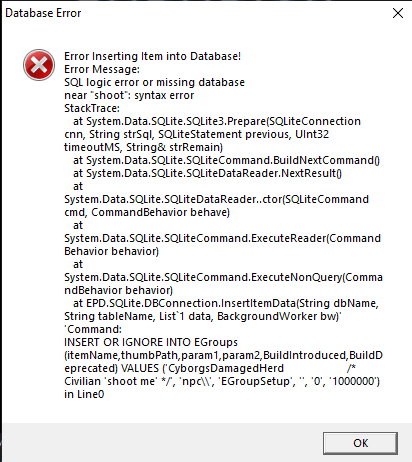The image size is (412, 462).
Task: Click the SQLiteDataReader..ctor stack line
Action: (216, 199)
